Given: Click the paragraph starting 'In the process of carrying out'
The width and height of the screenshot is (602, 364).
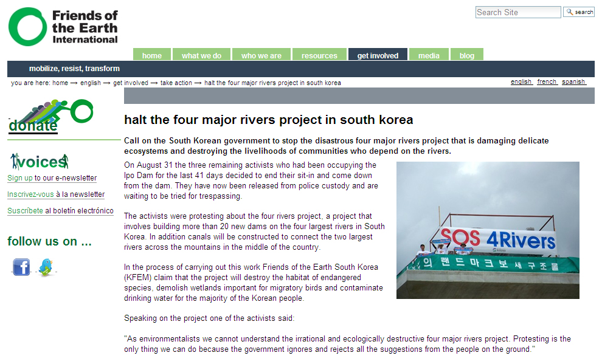Looking at the screenshot, I should pyautogui.click(x=254, y=283).
